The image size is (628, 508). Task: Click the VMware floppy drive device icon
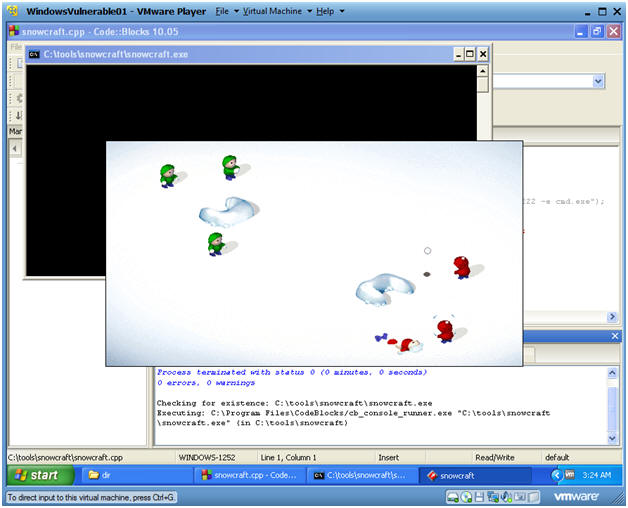tap(479, 497)
